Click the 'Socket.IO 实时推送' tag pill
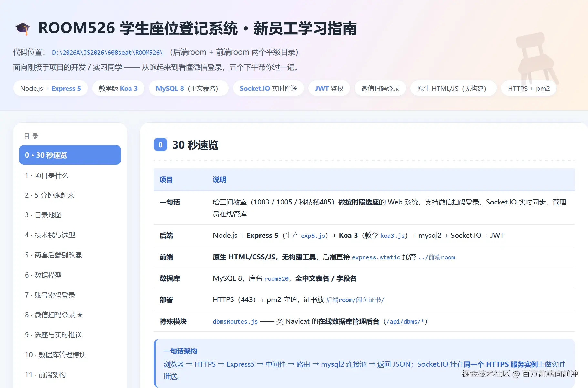The height and width of the screenshot is (388, 588). 268,88
